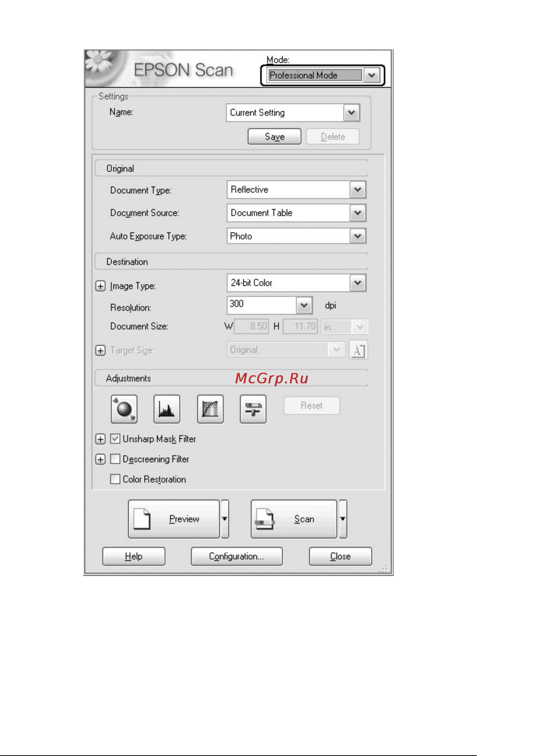Click the target size orientation icon
Viewport: 539px width, 756px height.
pyautogui.click(x=358, y=350)
